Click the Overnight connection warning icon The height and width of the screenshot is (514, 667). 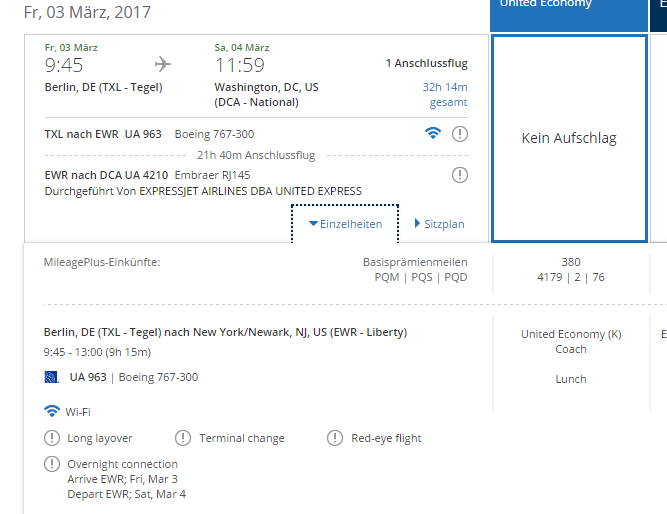[52, 464]
